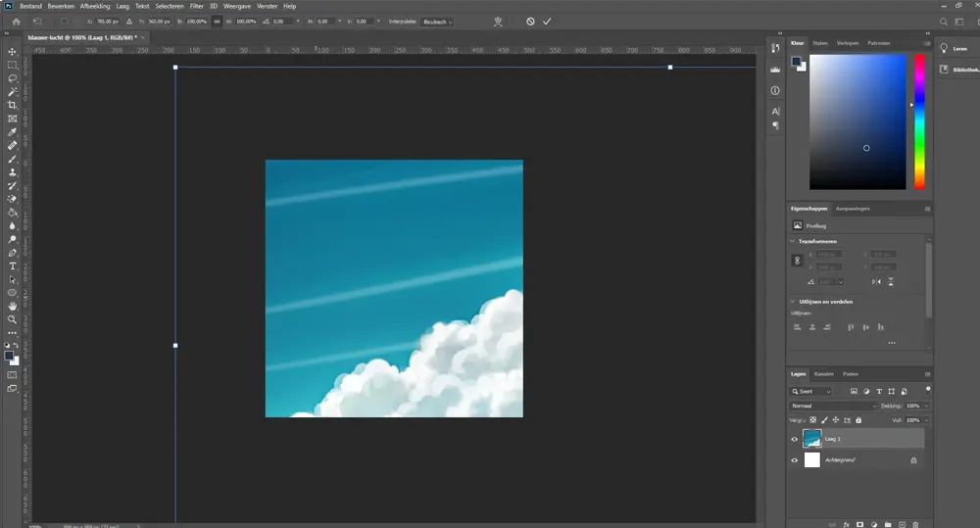Select the Path Selection tool
This screenshot has width=980, height=528.
point(12,280)
